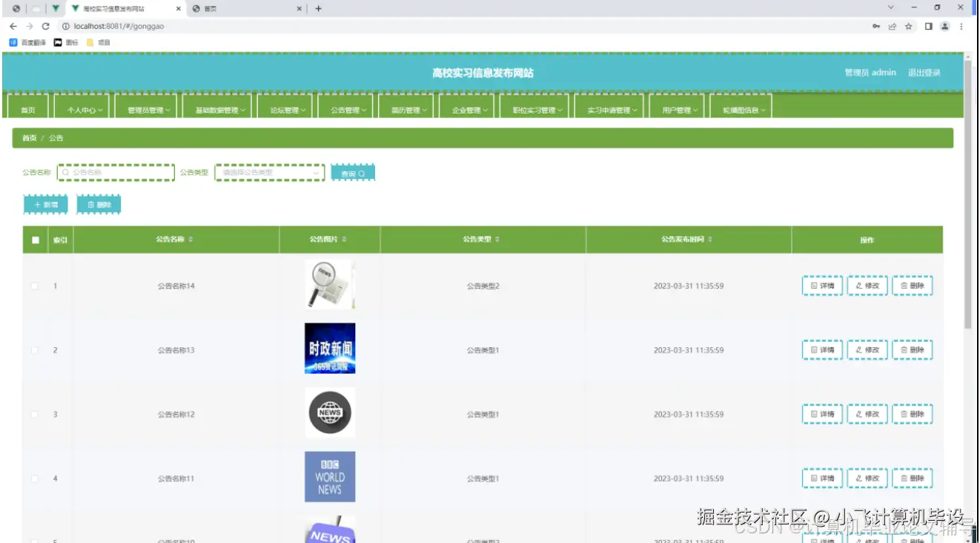Image resolution: width=980 pixels, height=543 pixels.
Task: Click the 删除 button above the table
Action: click(x=99, y=204)
